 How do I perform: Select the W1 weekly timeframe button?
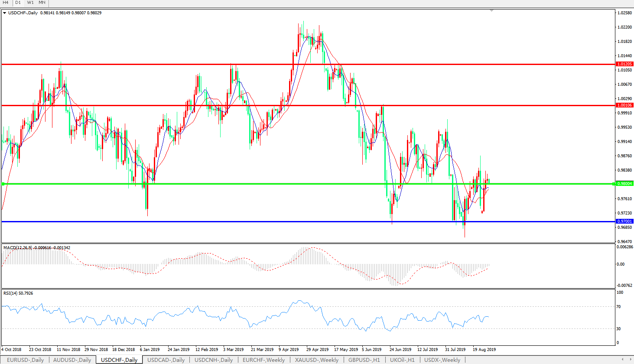[x=30, y=3]
